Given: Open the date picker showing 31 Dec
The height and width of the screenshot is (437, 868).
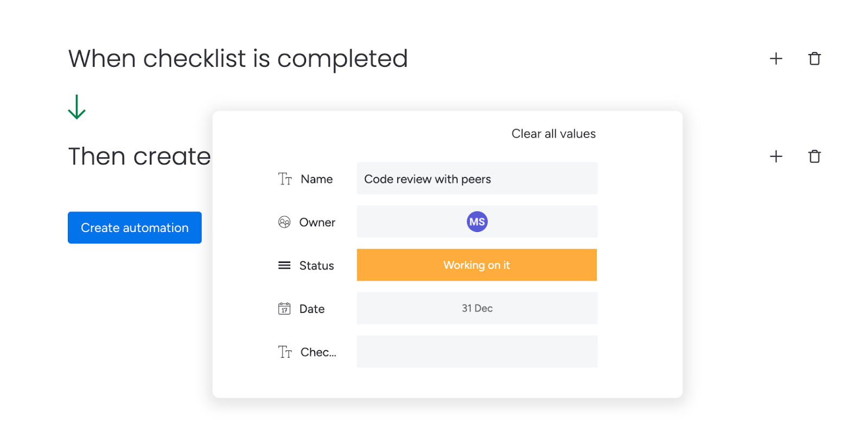Looking at the screenshot, I should (477, 309).
